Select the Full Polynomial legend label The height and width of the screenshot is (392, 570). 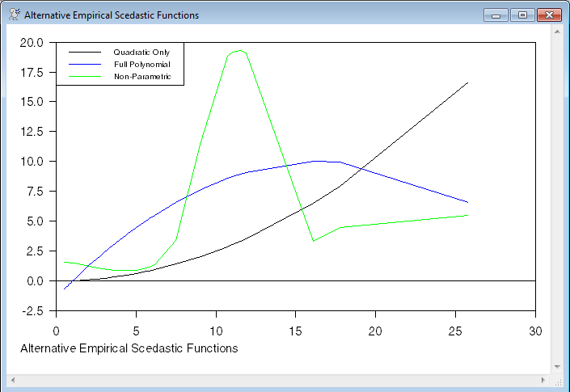point(141,64)
